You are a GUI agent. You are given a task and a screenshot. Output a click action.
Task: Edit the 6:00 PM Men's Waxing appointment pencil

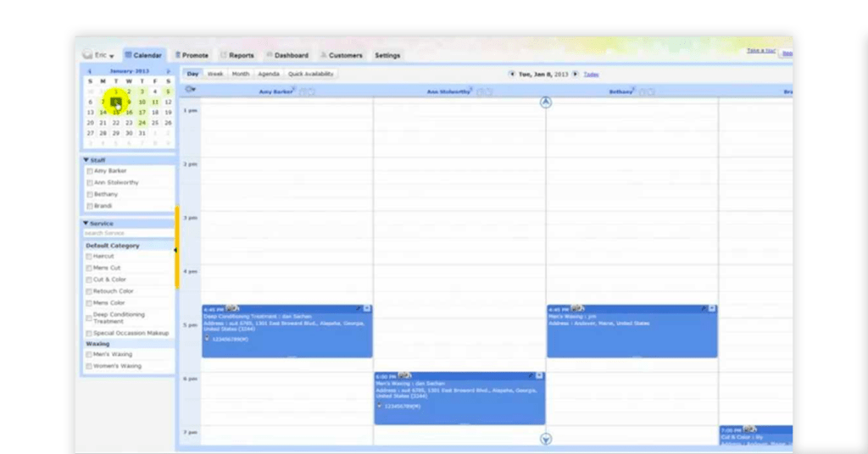point(531,376)
